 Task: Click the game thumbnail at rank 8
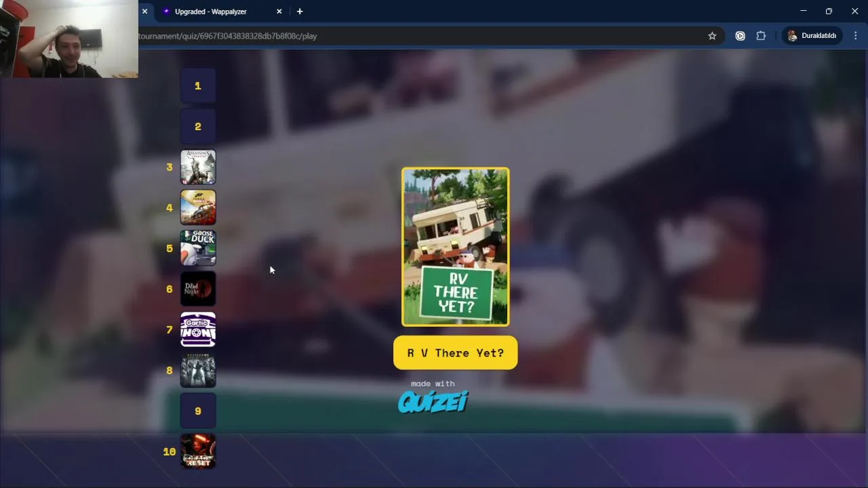pos(198,370)
